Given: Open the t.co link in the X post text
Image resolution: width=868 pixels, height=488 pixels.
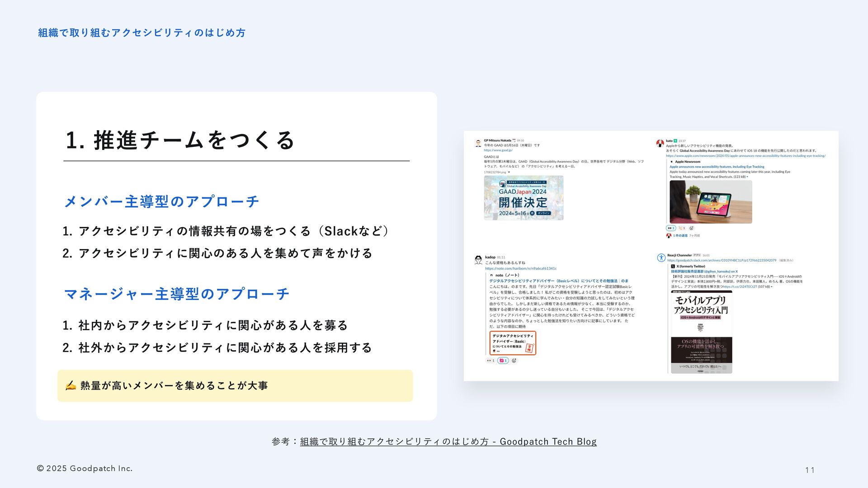Looking at the screenshot, I should click(740, 286).
